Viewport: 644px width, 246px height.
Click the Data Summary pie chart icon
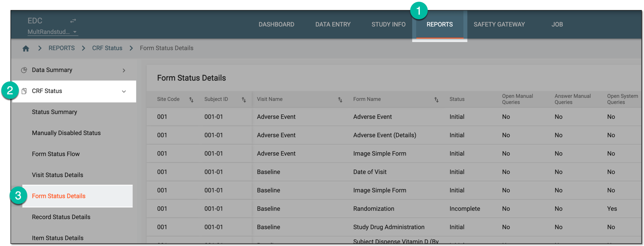click(x=24, y=70)
